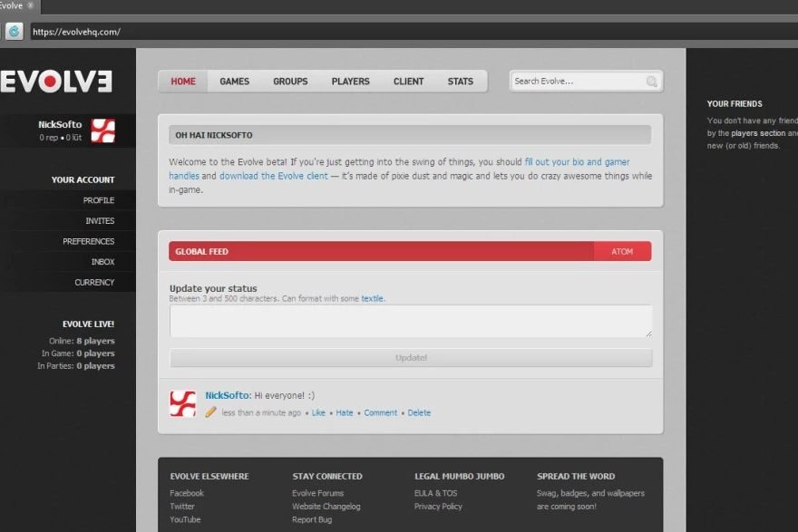Click the Evolve logo in the header

tap(56, 81)
